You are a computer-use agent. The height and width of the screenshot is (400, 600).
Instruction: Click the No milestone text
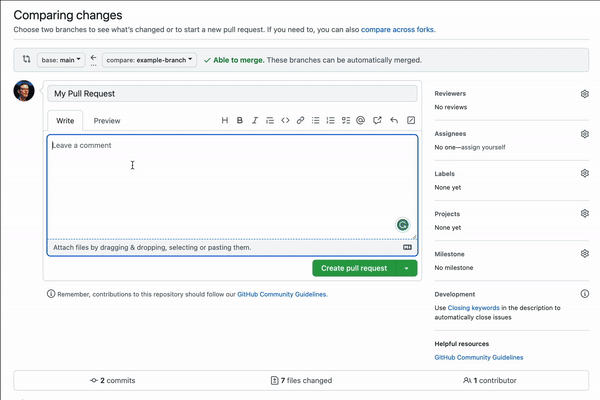pos(453,268)
